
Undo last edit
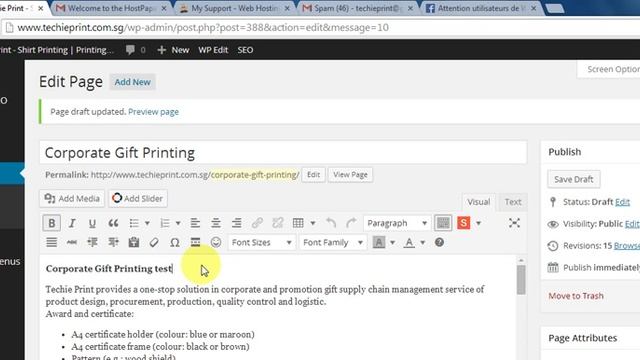[x=331, y=223]
